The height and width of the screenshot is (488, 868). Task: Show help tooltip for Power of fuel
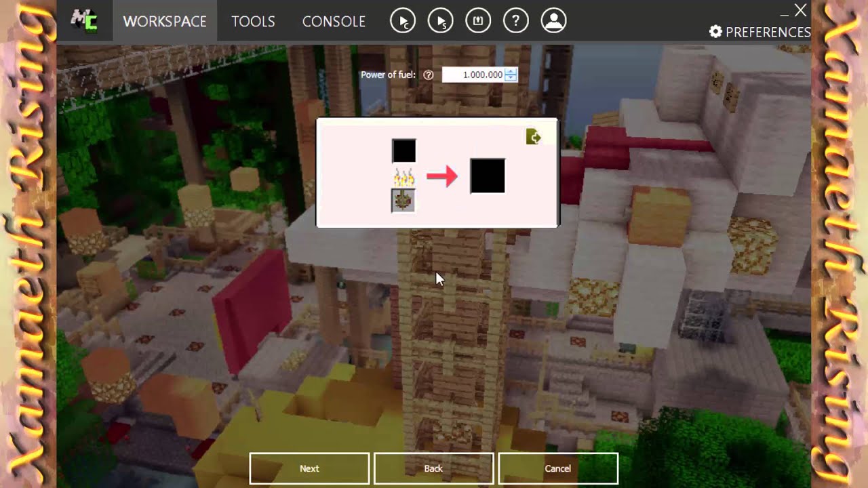[x=428, y=75]
